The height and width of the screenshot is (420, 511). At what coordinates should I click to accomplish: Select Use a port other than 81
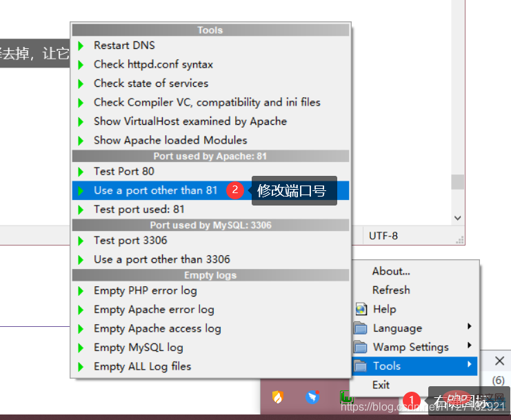click(210, 190)
